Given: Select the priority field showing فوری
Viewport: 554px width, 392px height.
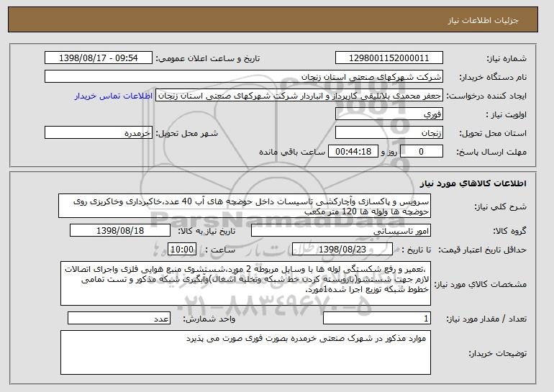Looking at the screenshot, I should 389,114.
